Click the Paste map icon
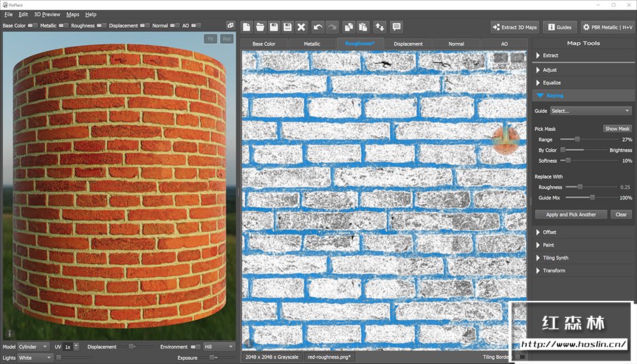 (x=363, y=27)
